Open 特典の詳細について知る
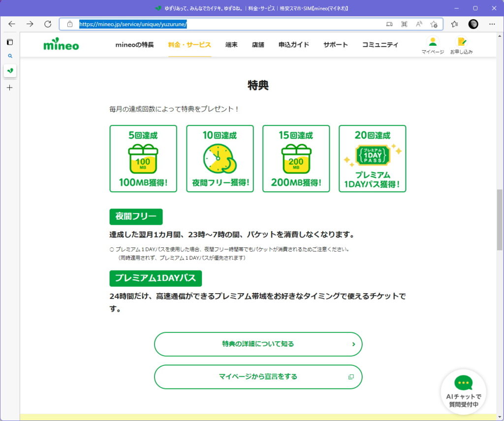The height and width of the screenshot is (421, 504). click(x=258, y=344)
